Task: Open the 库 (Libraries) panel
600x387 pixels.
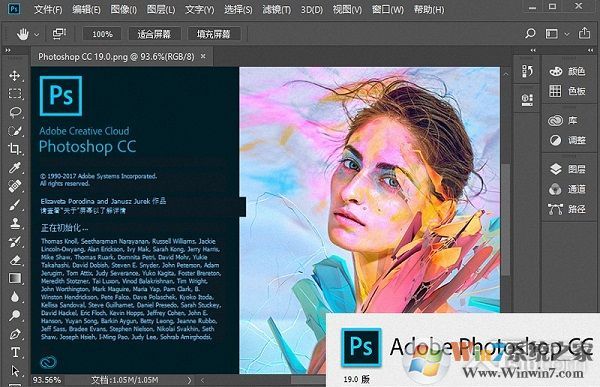Action: pos(562,121)
